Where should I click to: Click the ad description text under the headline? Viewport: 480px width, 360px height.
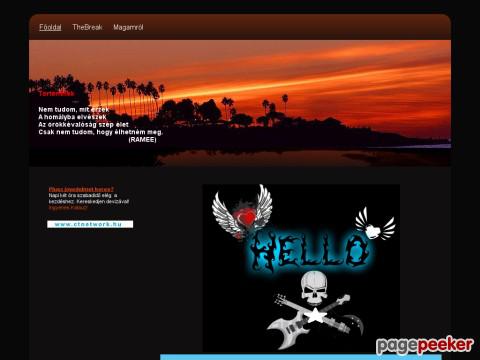tap(89, 198)
